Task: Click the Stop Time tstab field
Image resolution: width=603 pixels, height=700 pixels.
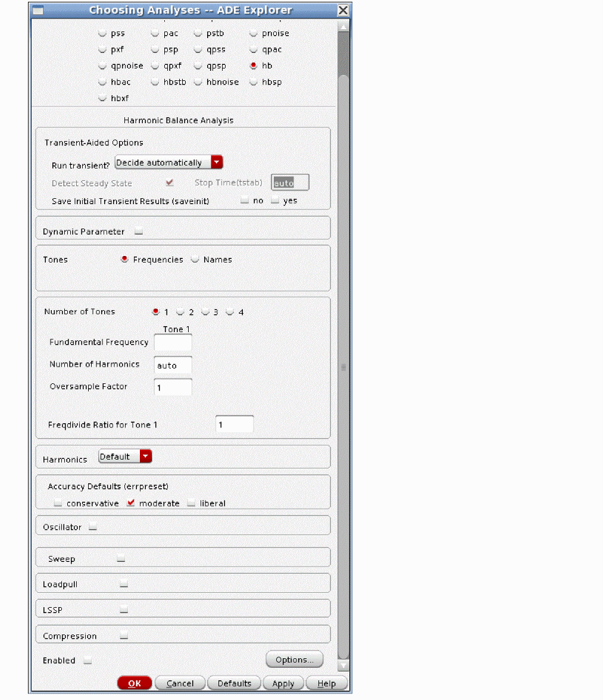Action: 290,183
